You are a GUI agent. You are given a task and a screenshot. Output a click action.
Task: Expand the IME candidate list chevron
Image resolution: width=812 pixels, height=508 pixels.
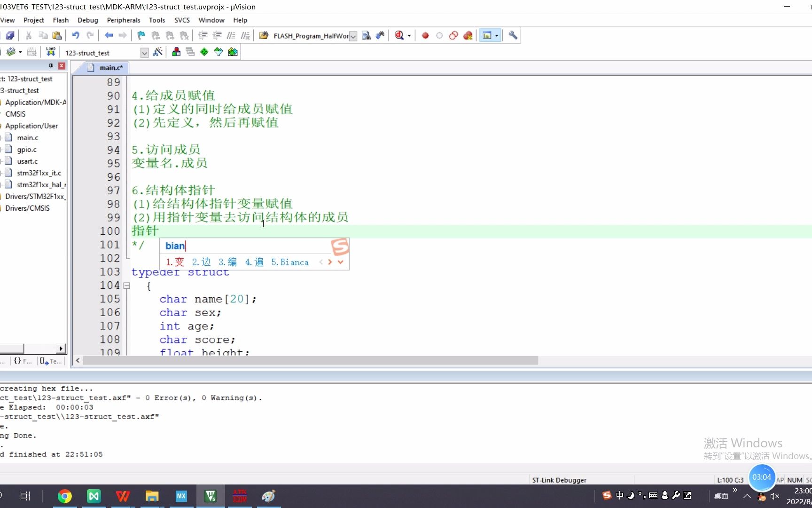click(x=341, y=262)
